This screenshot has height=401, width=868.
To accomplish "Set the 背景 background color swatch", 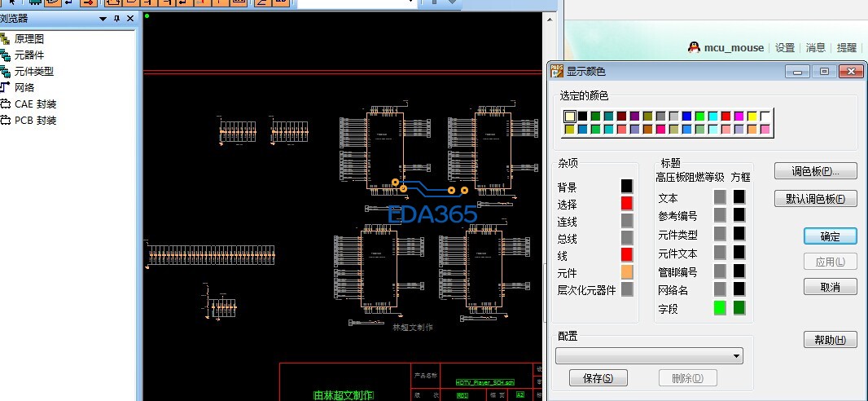I will pyautogui.click(x=627, y=186).
